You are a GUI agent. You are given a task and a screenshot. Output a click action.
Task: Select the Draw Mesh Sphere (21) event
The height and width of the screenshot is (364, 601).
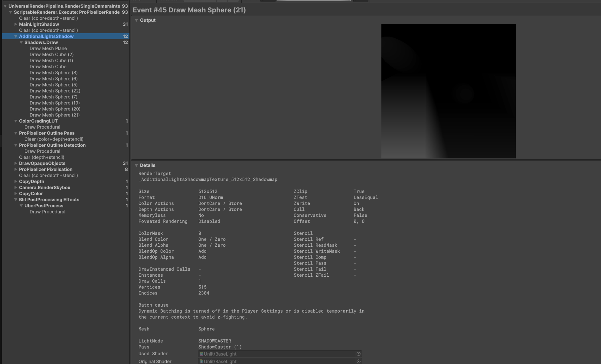click(x=55, y=115)
